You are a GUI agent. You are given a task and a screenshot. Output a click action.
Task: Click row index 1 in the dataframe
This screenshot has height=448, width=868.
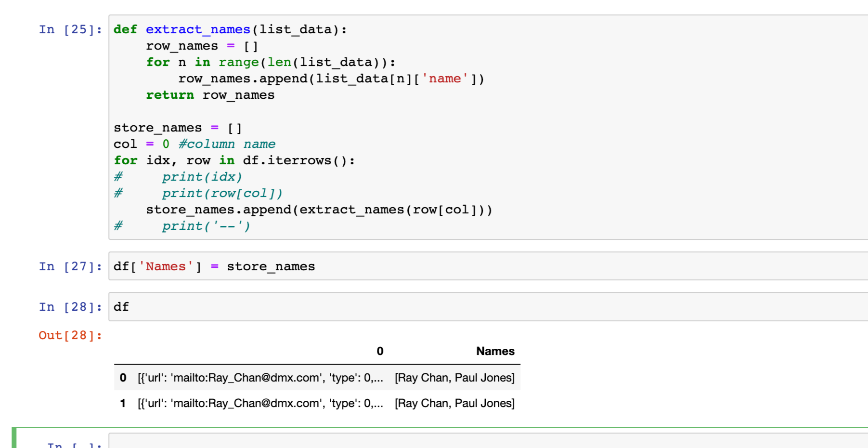[123, 403]
